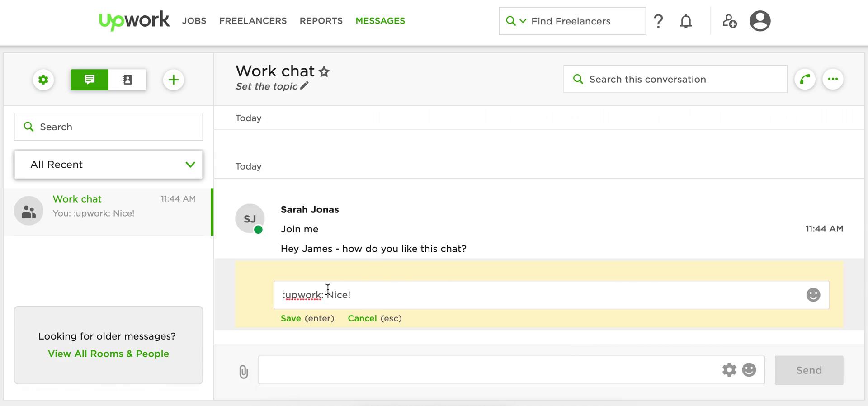
Task: Start a new conversation with plus button
Action: pos(173,80)
